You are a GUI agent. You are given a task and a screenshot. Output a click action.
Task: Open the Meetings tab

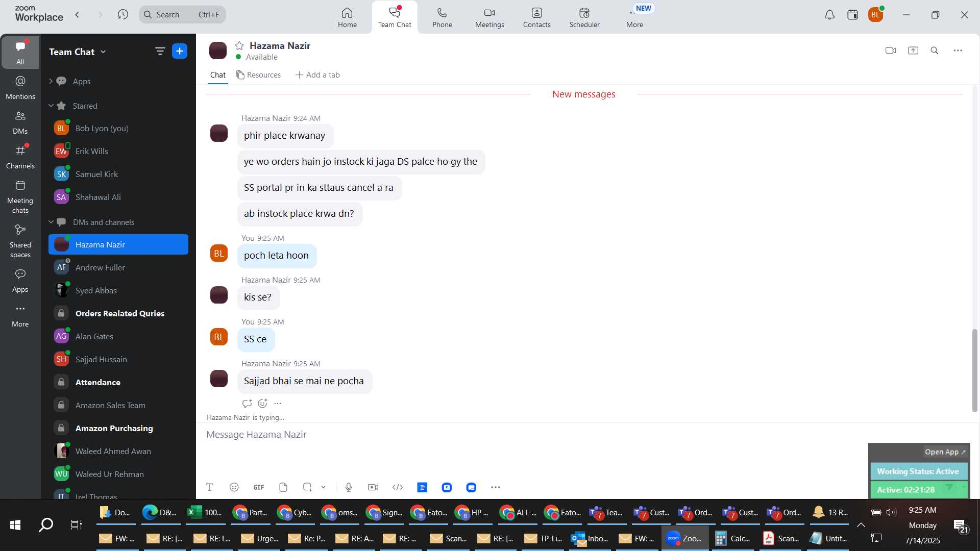(489, 17)
